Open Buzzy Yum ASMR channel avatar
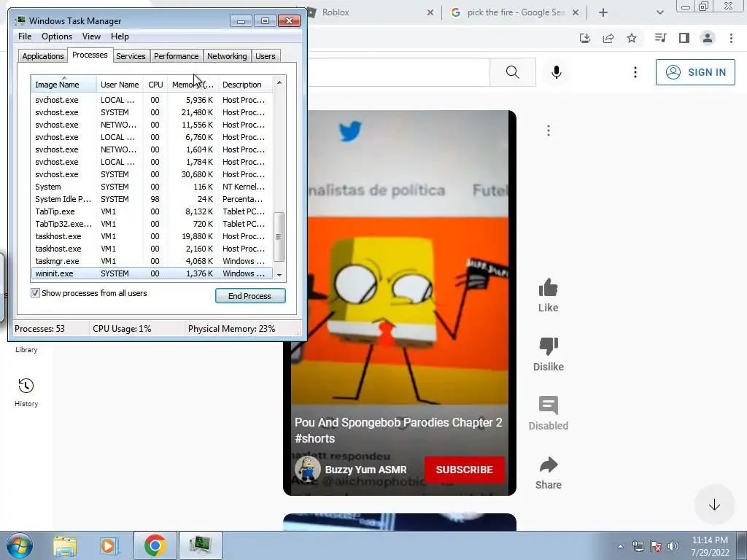This screenshot has width=747, height=560. [307, 470]
